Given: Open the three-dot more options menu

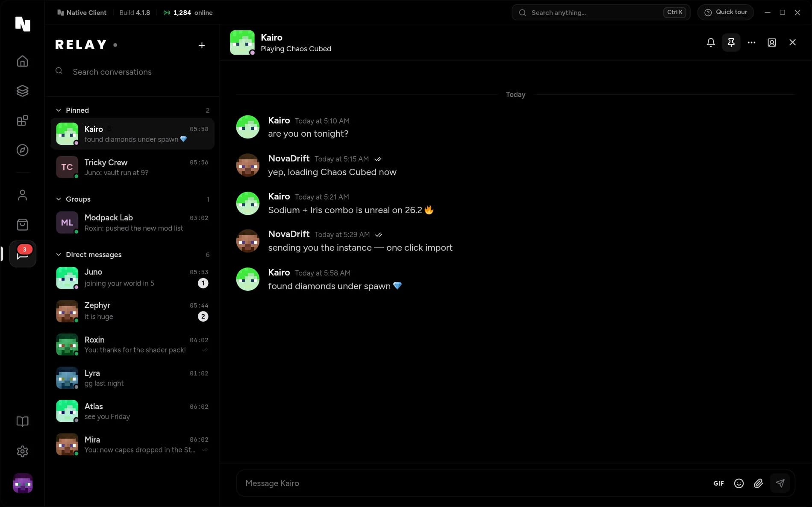Looking at the screenshot, I should coord(751,42).
